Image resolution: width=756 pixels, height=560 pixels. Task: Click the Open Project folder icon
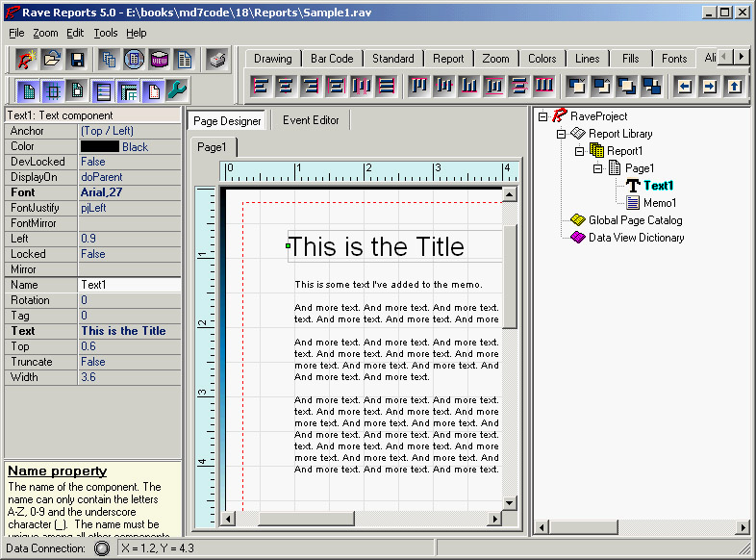[x=52, y=60]
